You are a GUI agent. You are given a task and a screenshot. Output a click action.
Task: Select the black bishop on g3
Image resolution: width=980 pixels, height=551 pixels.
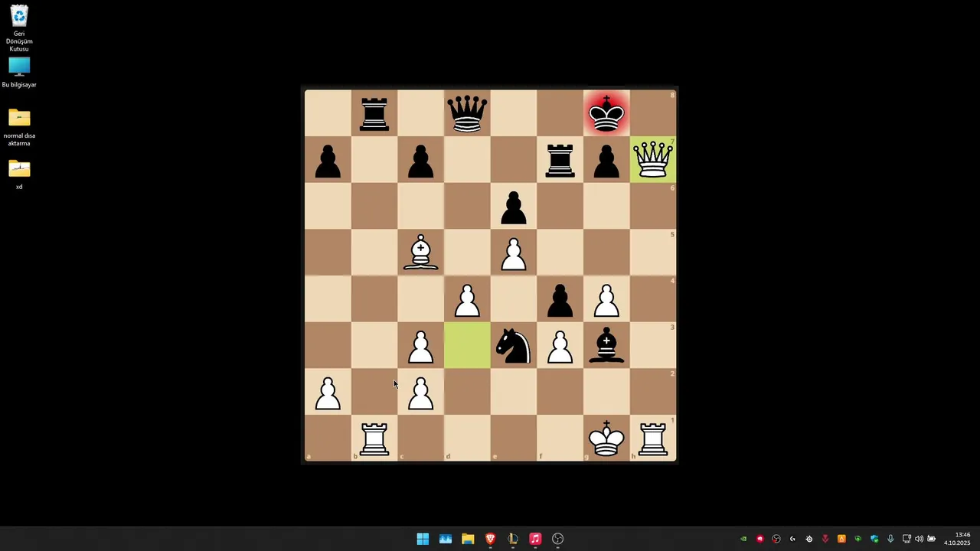click(606, 346)
